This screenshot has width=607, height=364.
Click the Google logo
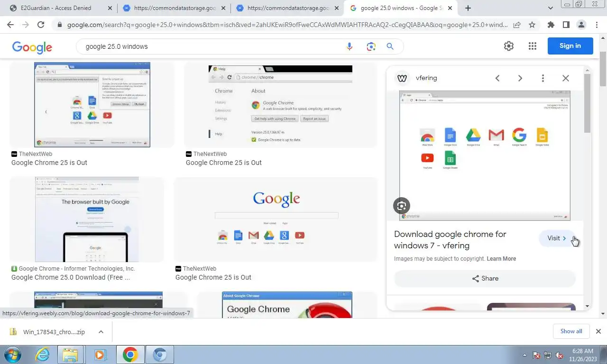32,47
